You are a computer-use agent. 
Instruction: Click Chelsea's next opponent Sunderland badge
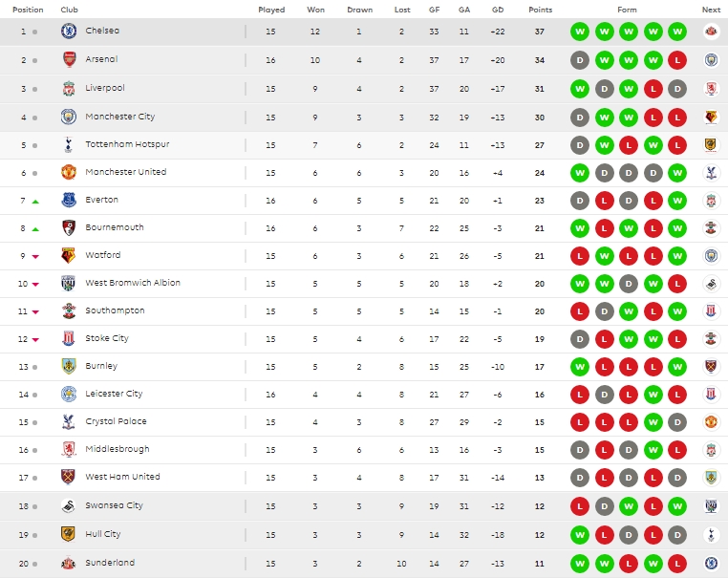pos(711,32)
